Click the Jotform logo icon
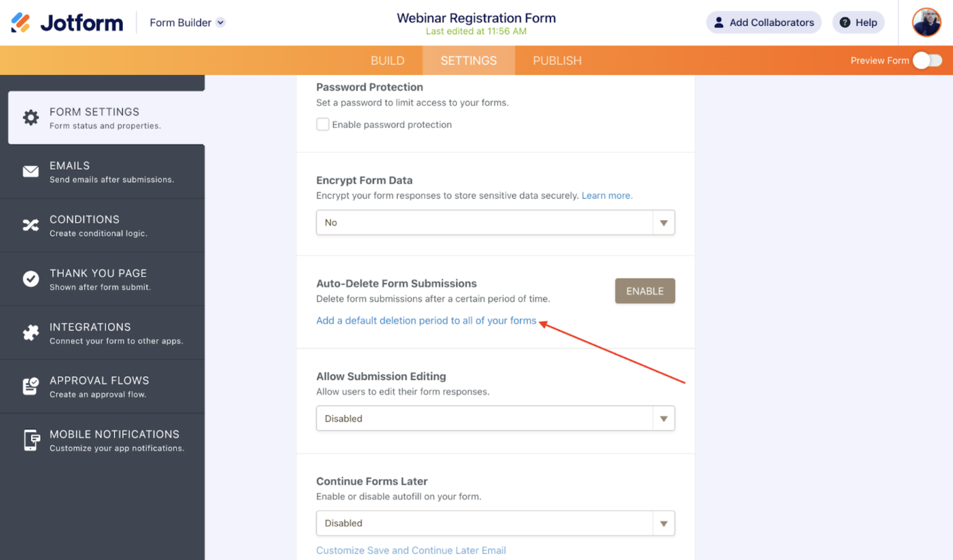 (21, 22)
